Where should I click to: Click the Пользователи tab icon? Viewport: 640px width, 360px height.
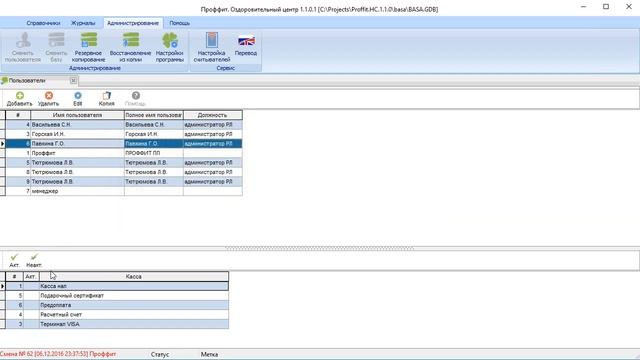coord(4,80)
